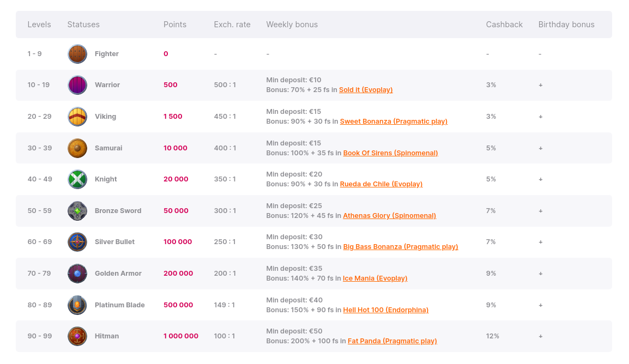Click the Hitman status icon

77,336
